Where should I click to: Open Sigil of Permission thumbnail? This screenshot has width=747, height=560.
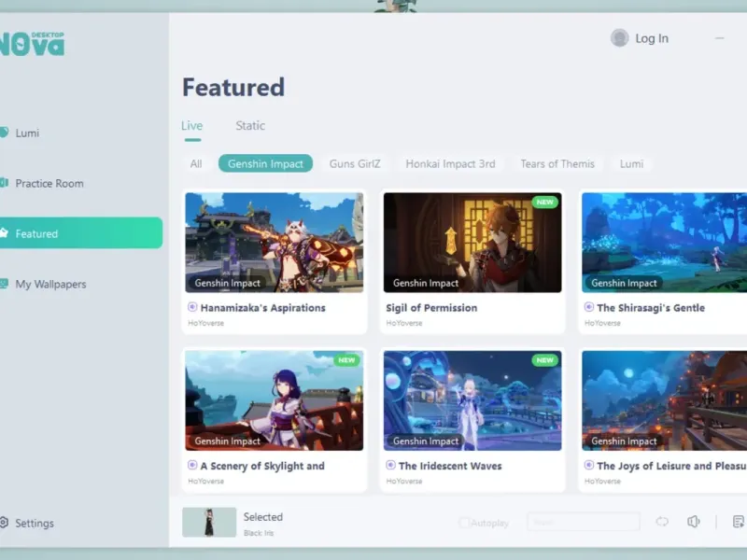pos(472,243)
